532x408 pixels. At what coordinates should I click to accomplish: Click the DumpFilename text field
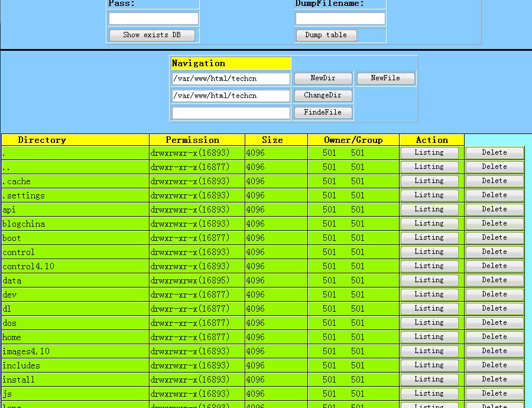pyautogui.click(x=340, y=19)
